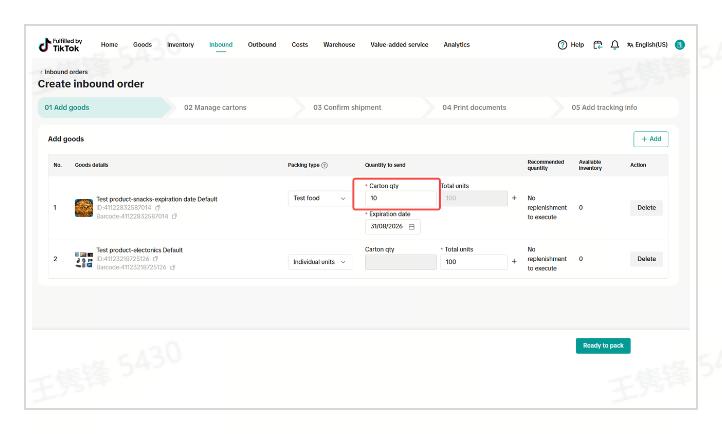Copy the barcode of electronics test product
Viewport: 722px width, 434px height.
pos(172,267)
